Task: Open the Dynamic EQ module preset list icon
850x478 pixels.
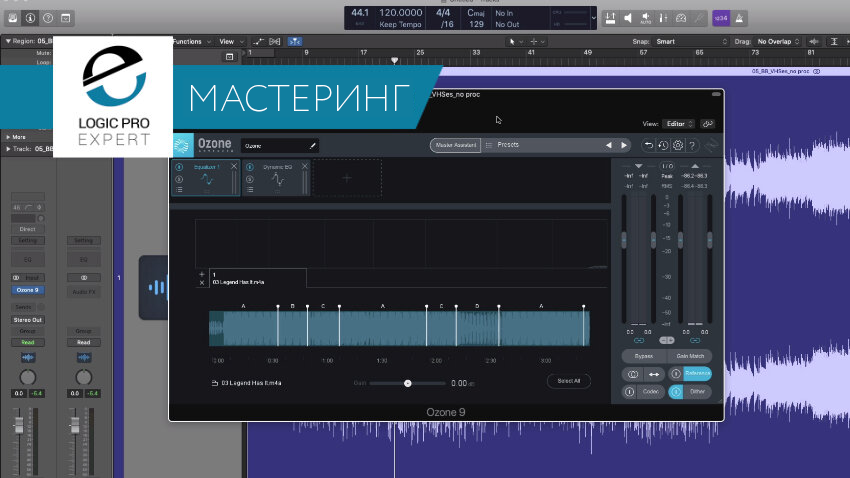Action: tap(250, 190)
